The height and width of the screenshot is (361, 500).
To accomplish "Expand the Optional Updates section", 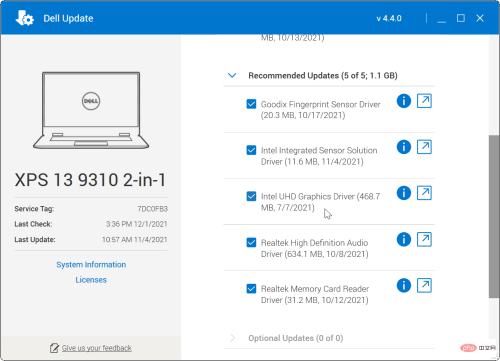I will coord(232,338).
